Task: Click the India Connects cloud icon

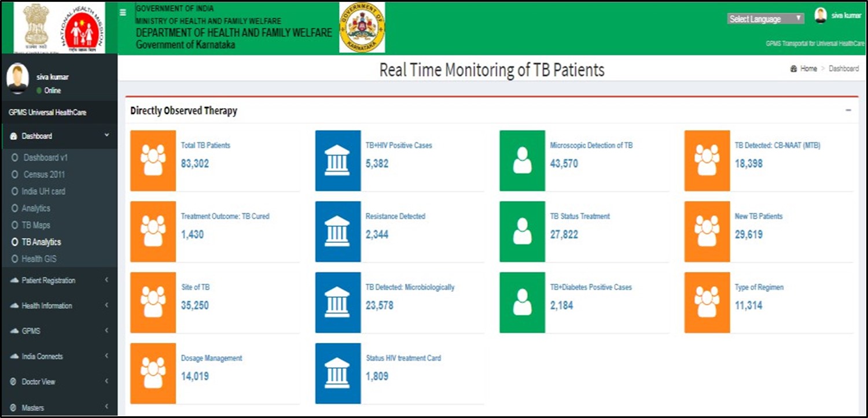Action: pyautogui.click(x=14, y=357)
